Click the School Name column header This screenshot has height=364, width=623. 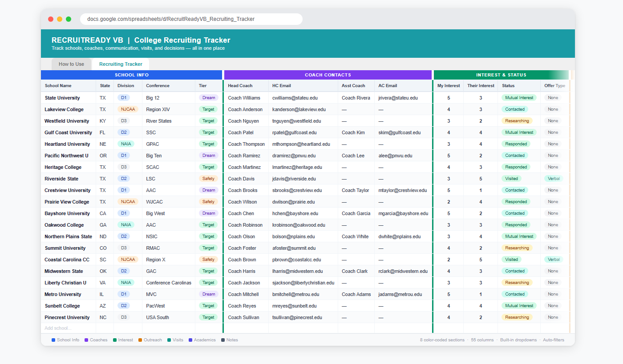(x=58, y=86)
